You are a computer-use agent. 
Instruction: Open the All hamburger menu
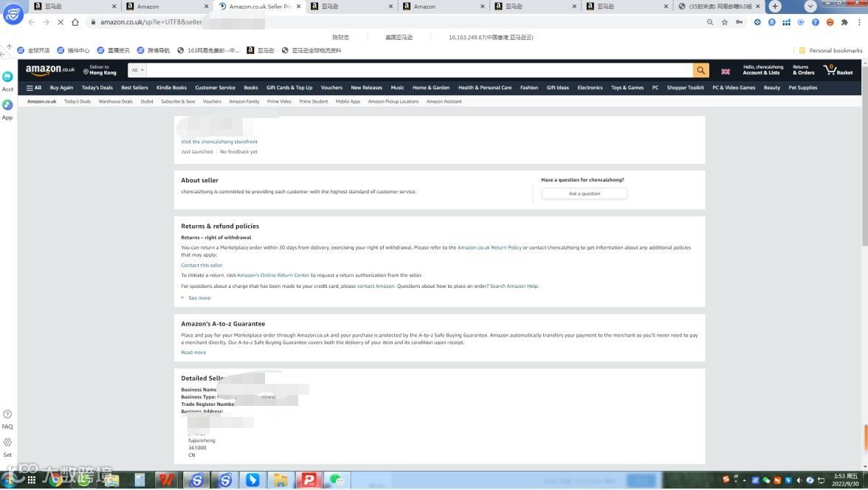click(34, 88)
